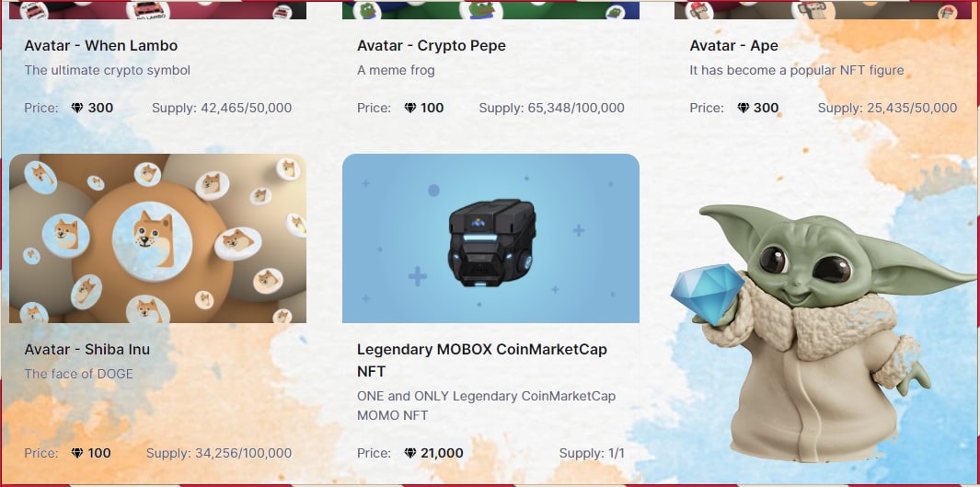
Task: Select the Avatar - Shiba Inu title
Action: pyautogui.click(x=86, y=350)
